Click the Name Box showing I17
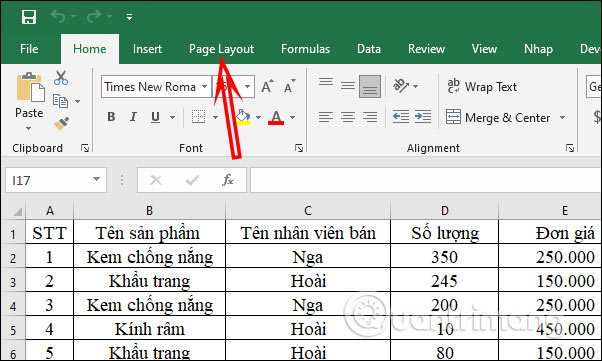 point(48,180)
